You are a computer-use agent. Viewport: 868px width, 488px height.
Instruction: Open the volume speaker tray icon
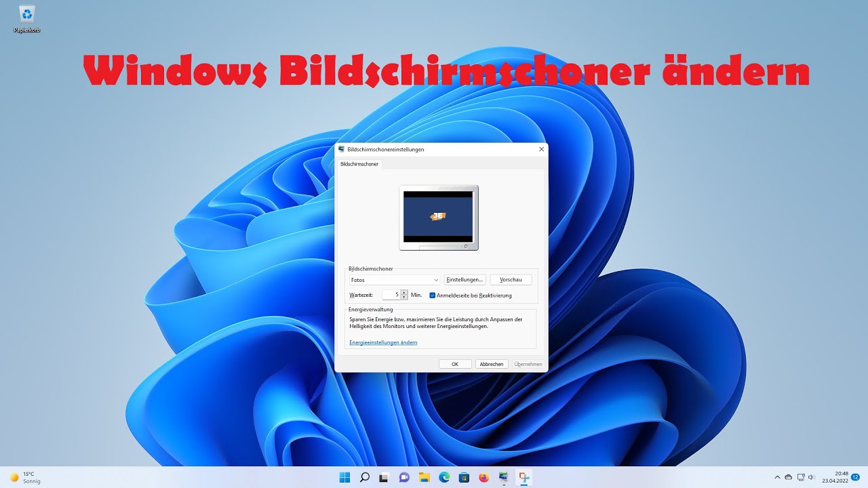(x=812, y=477)
